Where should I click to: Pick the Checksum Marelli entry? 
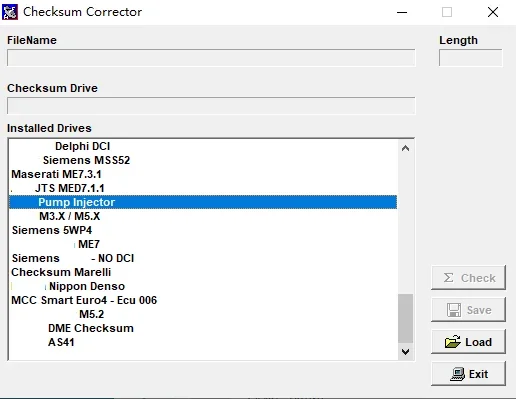coord(203,272)
